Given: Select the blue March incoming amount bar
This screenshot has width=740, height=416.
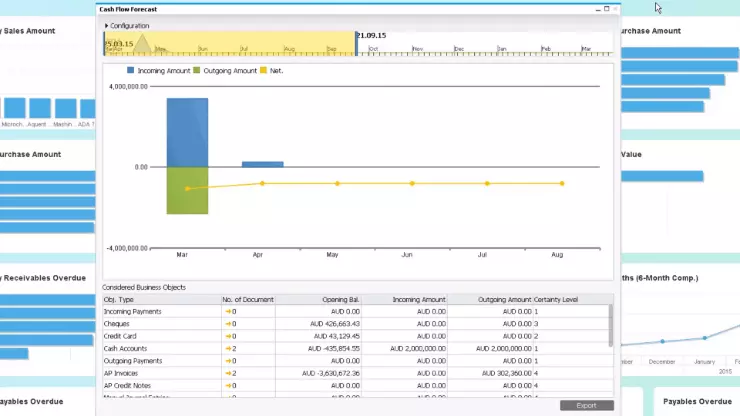Looking at the screenshot, I should pyautogui.click(x=187, y=132).
